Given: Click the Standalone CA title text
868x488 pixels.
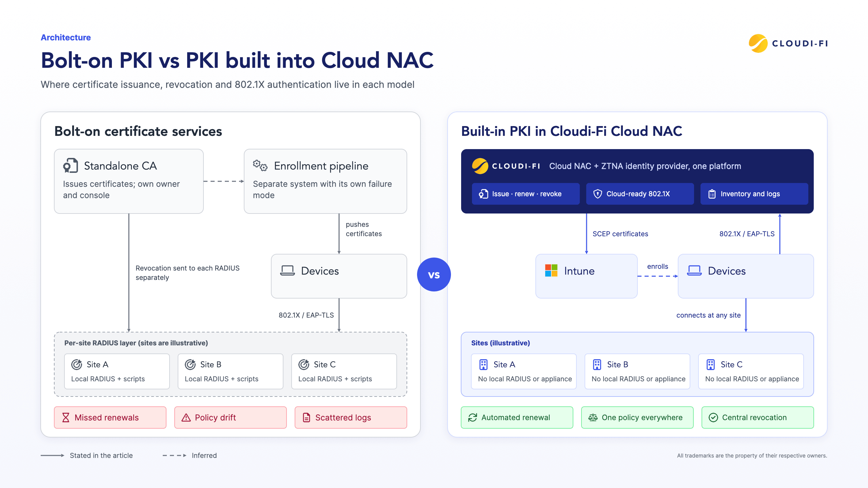Looking at the screenshot, I should point(120,166).
